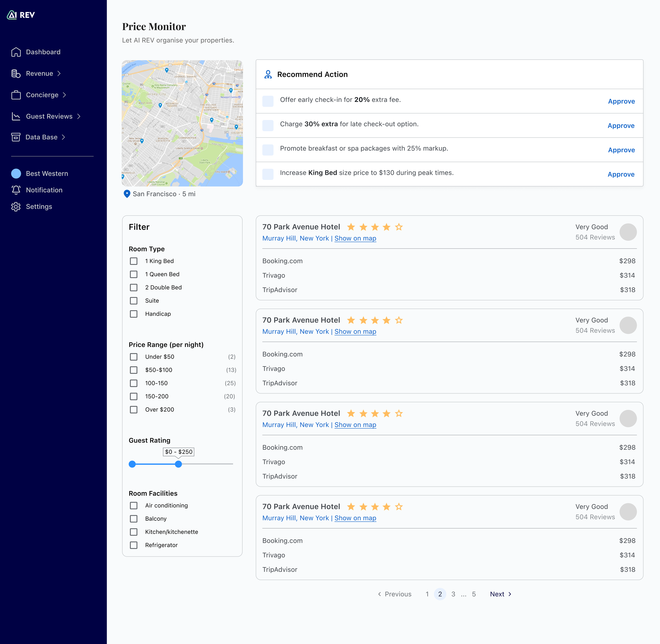Expand the Concierge menu chevron
Image resolution: width=660 pixels, height=644 pixels.
pos(64,95)
